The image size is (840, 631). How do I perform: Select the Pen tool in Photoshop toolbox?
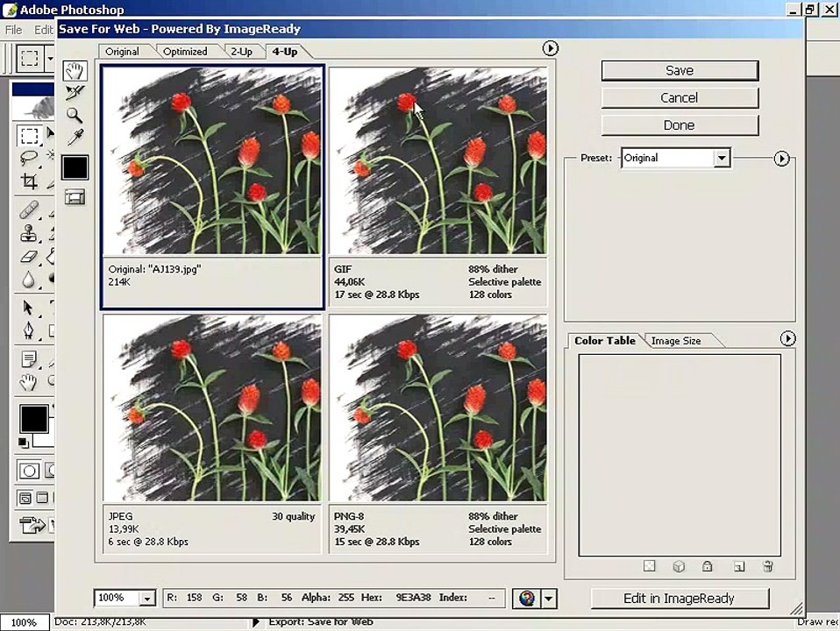pyautogui.click(x=29, y=330)
